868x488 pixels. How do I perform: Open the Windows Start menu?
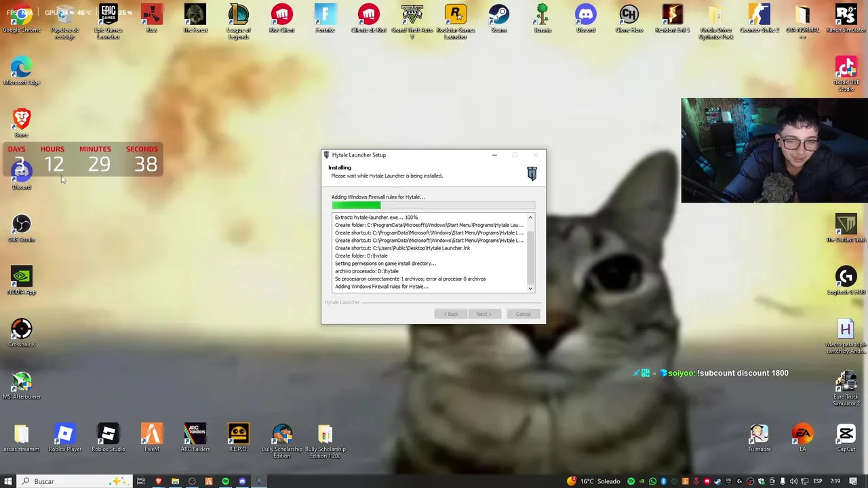[7, 481]
